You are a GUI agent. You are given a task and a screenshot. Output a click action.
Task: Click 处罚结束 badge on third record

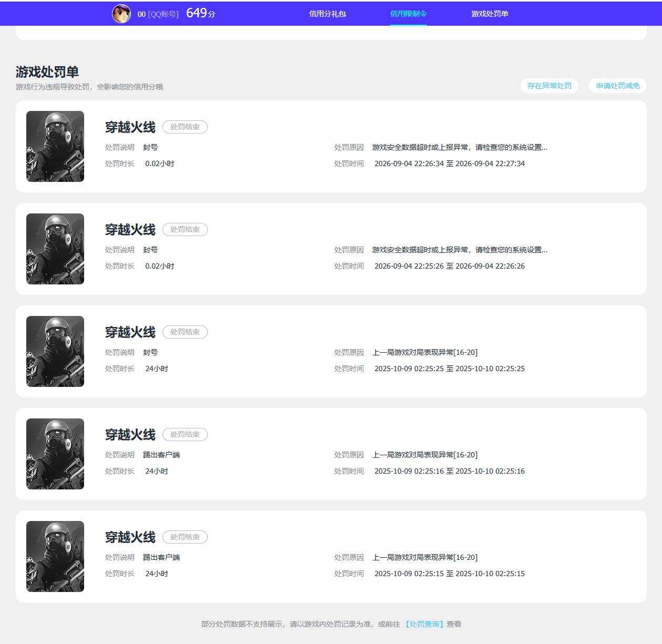185,332
